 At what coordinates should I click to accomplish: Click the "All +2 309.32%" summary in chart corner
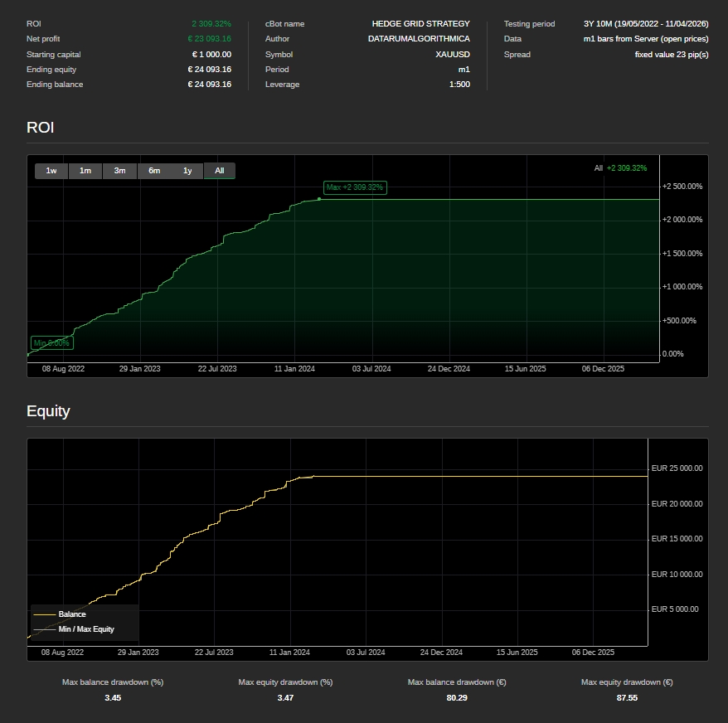pyautogui.click(x=619, y=167)
